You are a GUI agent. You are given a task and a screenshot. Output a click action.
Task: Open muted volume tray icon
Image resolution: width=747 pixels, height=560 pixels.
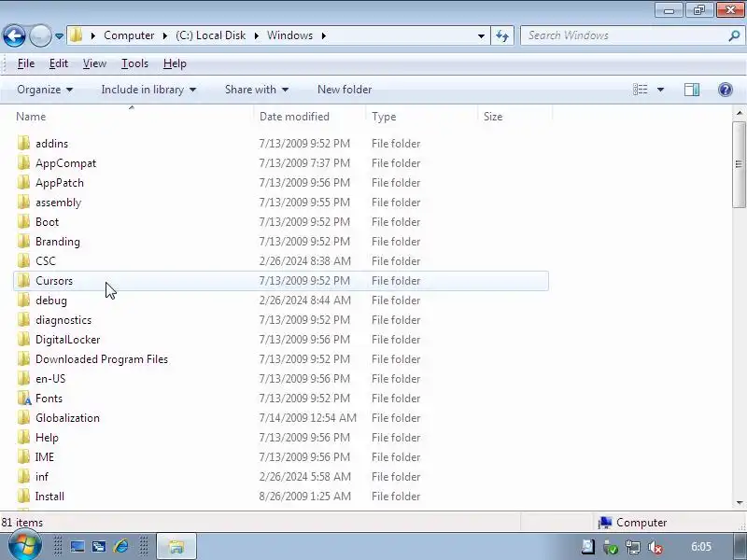pos(655,547)
